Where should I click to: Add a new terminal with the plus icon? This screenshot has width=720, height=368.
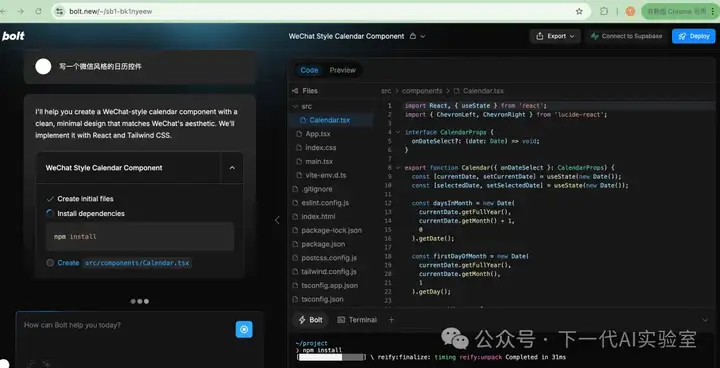(391, 320)
